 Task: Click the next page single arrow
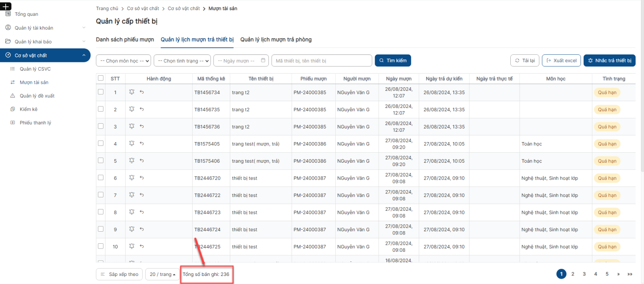tap(618, 274)
